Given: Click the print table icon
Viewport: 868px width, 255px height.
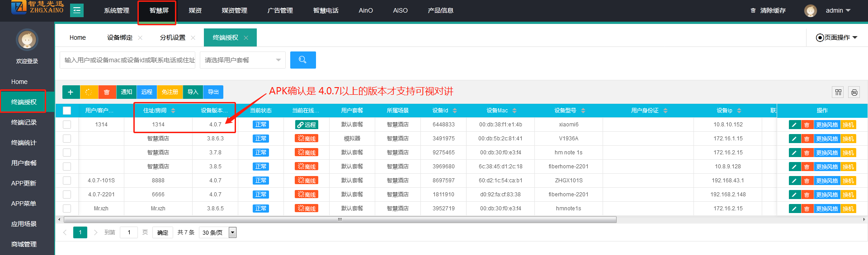Looking at the screenshot, I should coord(854,93).
